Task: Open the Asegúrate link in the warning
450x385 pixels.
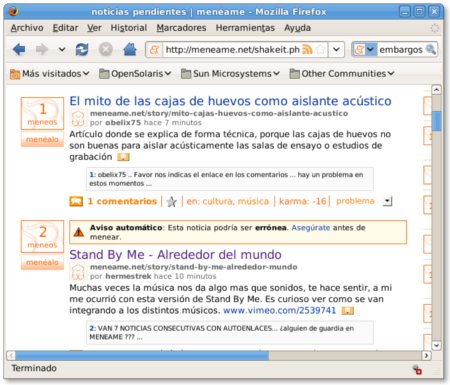Action: [x=311, y=228]
